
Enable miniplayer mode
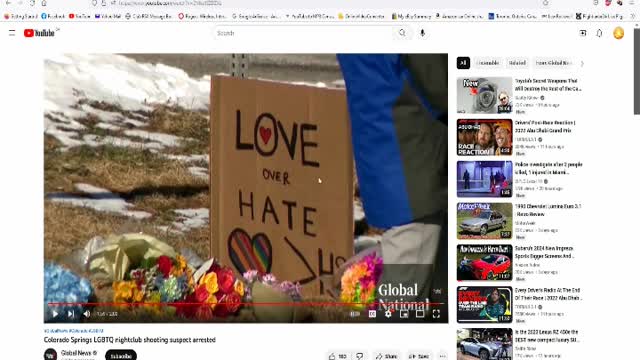coord(404,313)
